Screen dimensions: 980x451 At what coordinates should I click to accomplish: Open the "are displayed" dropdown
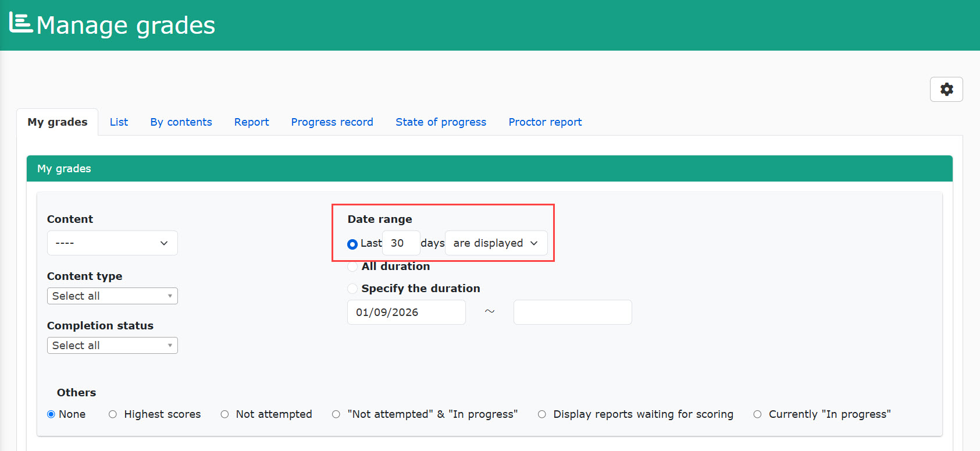coord(496,243)
